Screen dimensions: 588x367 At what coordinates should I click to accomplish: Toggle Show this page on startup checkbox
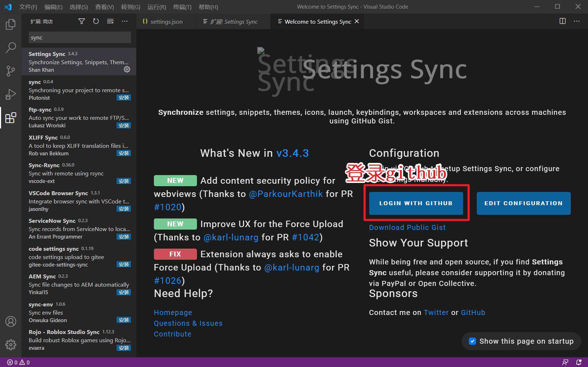click(472, 341)
